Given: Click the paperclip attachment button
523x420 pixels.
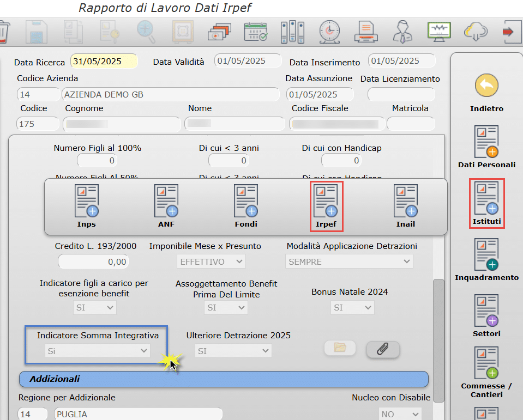Looking at the screenshot, I should tap(383, 349).
